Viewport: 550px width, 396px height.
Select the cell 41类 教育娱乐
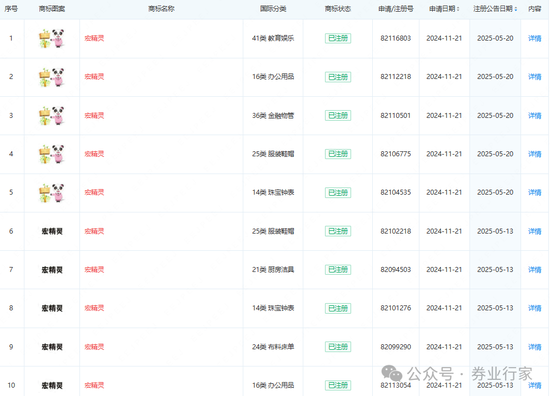(x=273, y=38)
